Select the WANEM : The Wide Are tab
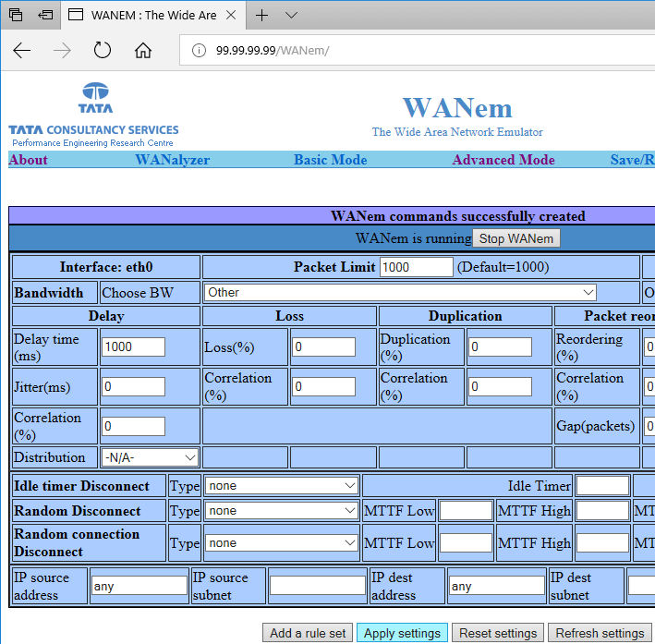The image size is (655, 644). click(x=153, y=16)
